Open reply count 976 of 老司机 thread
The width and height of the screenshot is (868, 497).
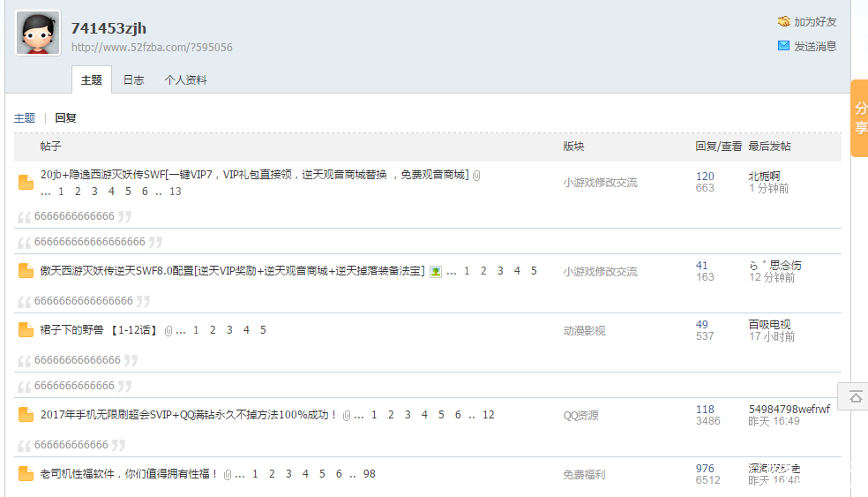(705, 469)
